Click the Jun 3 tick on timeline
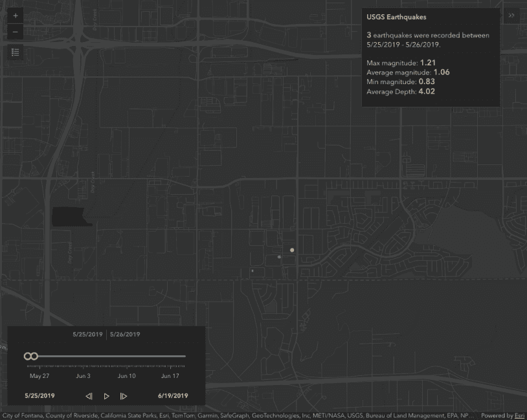Screen dimensions: 527x420 [83, 376]
